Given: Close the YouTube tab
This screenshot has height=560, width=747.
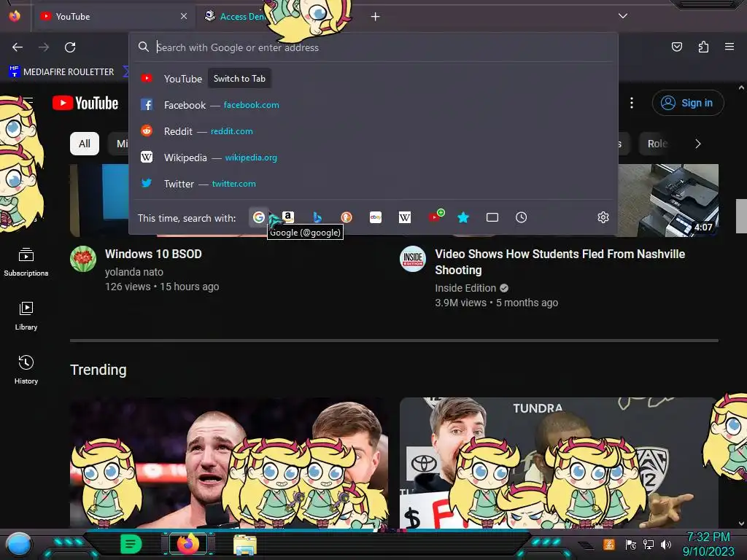Looking at the screenshot, I should [184, 16].
